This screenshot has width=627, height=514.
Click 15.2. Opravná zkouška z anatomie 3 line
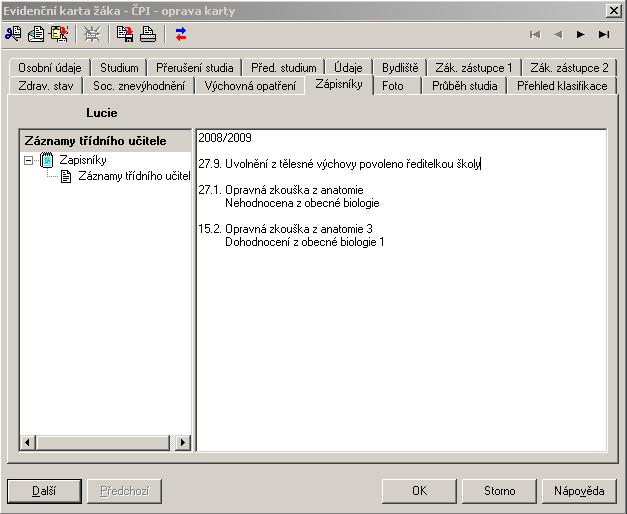pos(286,229)
